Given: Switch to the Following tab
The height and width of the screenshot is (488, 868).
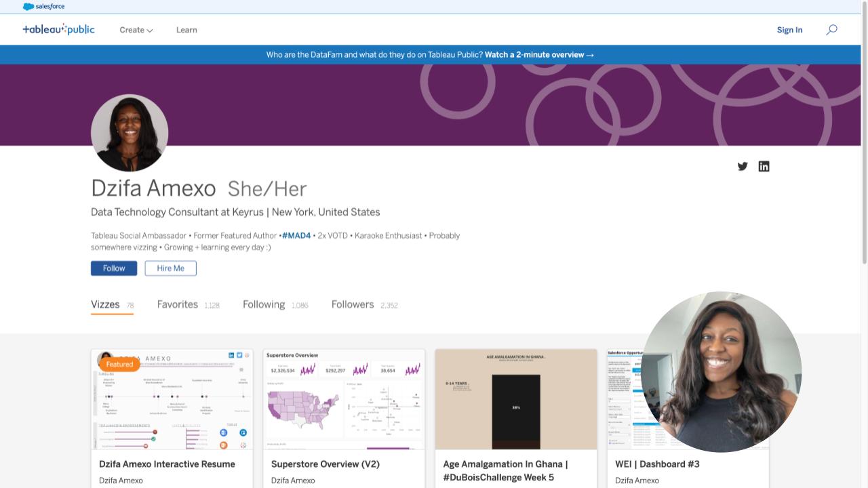Looking at the screenshot, I should [264, 305].
